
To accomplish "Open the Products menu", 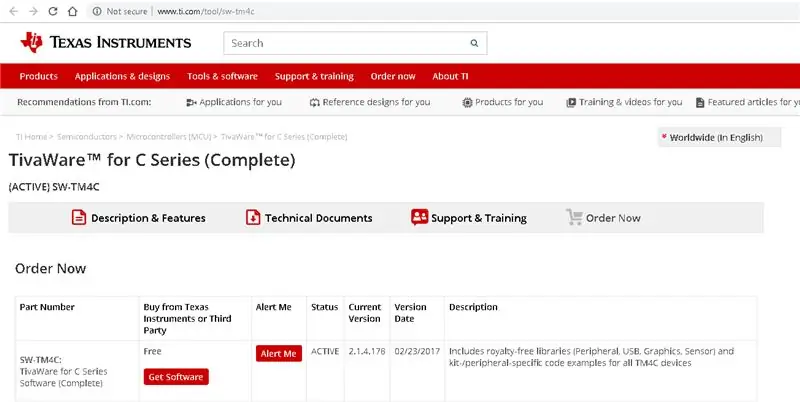I will 38,77.
